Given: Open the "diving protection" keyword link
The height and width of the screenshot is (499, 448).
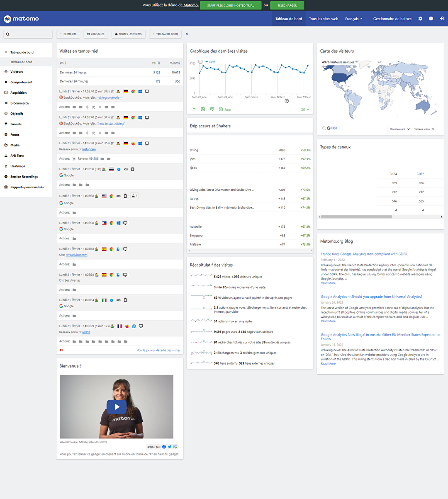Looking at the screenshot, I should 110,98.
